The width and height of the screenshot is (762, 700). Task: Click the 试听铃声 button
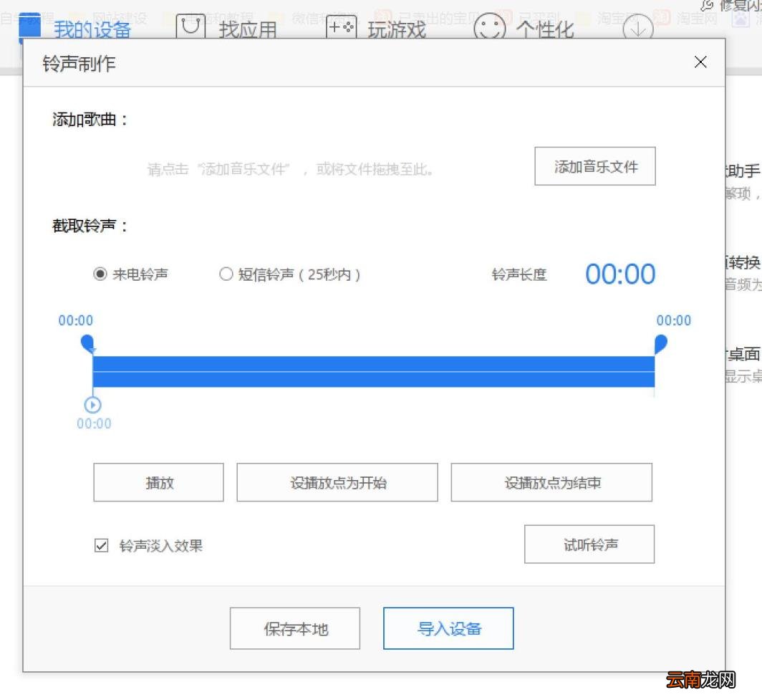tap(589, 544)
